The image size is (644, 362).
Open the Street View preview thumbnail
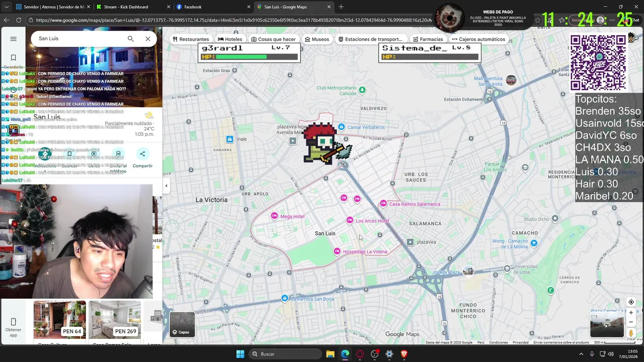tap(607, 324)
